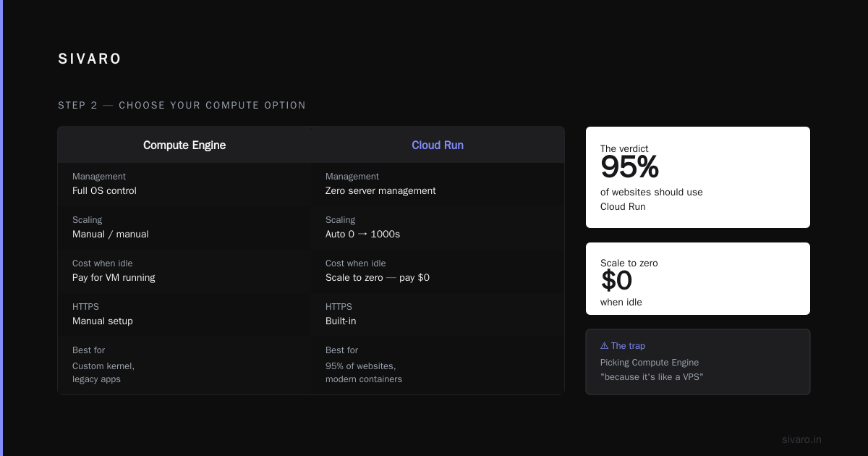Click '95% of websites, modern containers' cell
868x456 pixels.
tap(364, 373)
